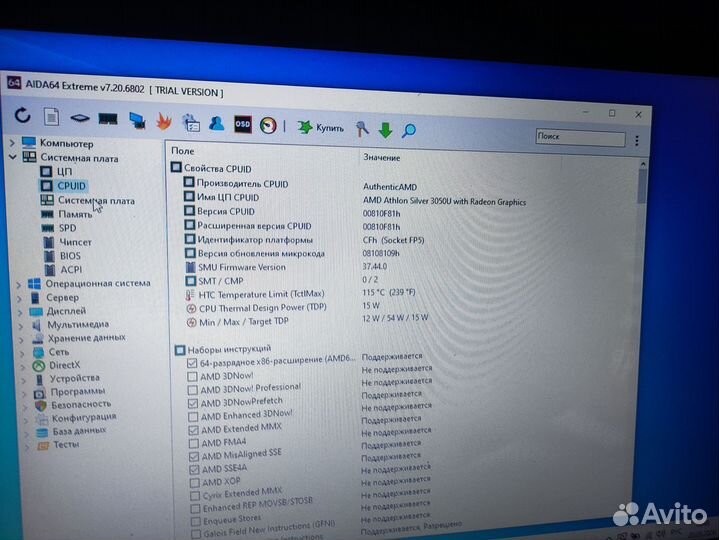
Task: Click the magnifier search icon
Action: pyautogui.click(x=409, y=131)
